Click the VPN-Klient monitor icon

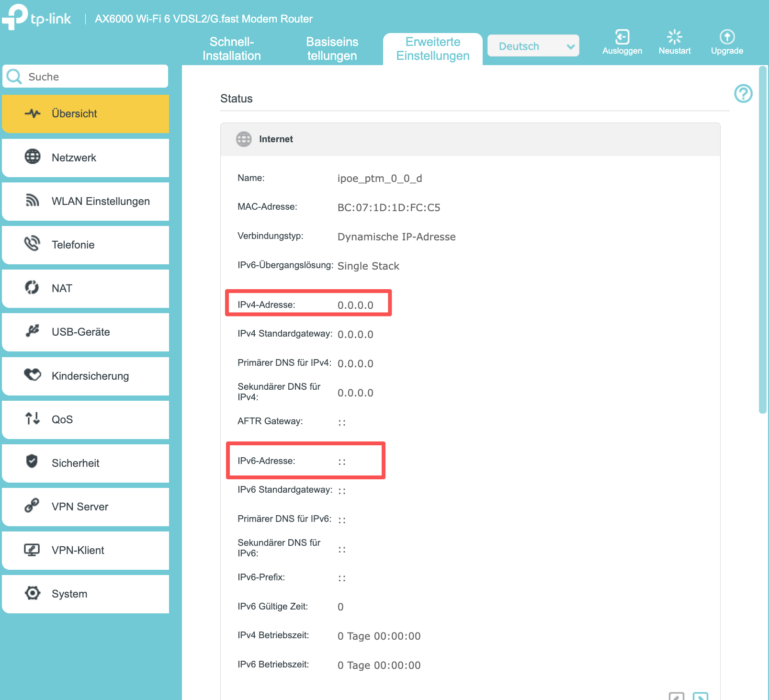pos(32,550)
